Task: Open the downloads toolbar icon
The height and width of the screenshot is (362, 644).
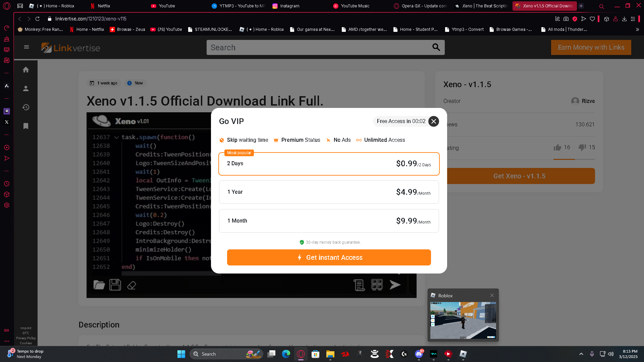Action: tap(624, 19)
